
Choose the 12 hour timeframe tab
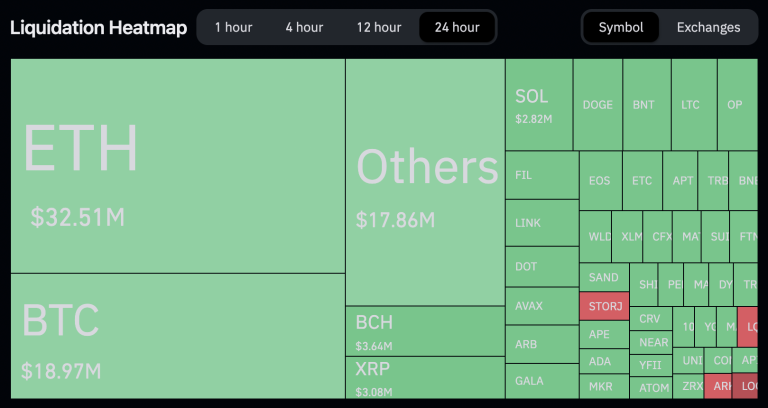tap(379, 27)
